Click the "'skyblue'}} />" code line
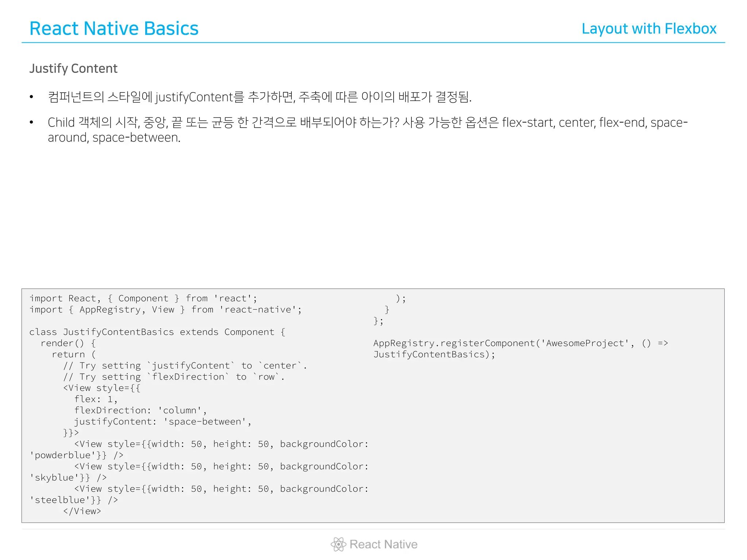747x560 pixels. (68, 478)
